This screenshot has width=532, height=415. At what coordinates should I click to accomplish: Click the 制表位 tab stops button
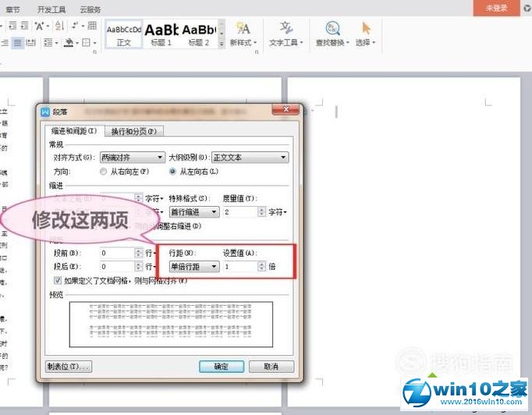coord(69,367)
